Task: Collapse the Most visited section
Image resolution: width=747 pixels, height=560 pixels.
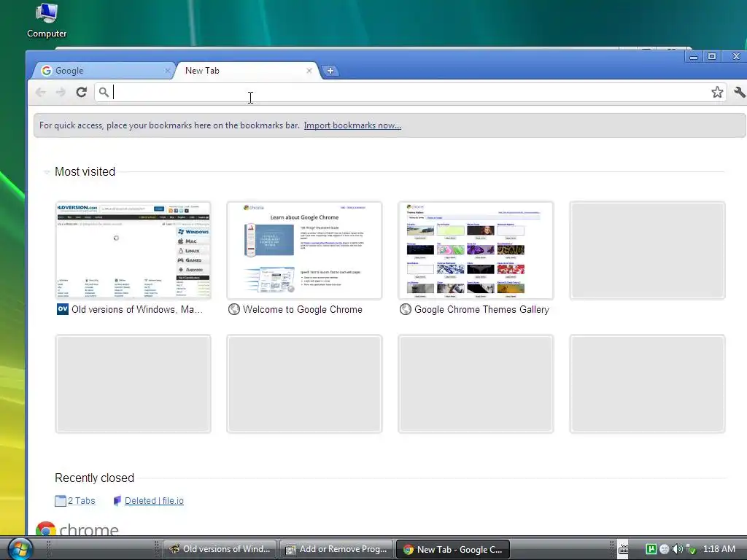Action: [x=47, y=172]
